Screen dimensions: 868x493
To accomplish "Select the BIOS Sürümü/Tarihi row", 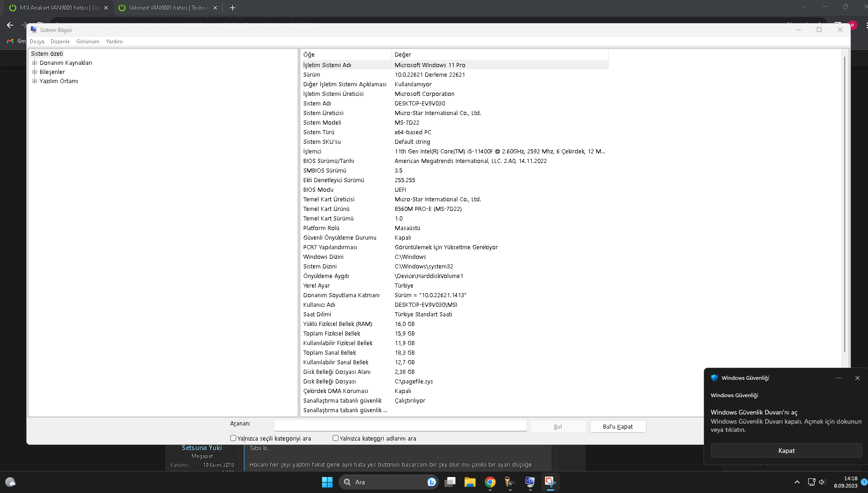I will [x=455, y=161].
